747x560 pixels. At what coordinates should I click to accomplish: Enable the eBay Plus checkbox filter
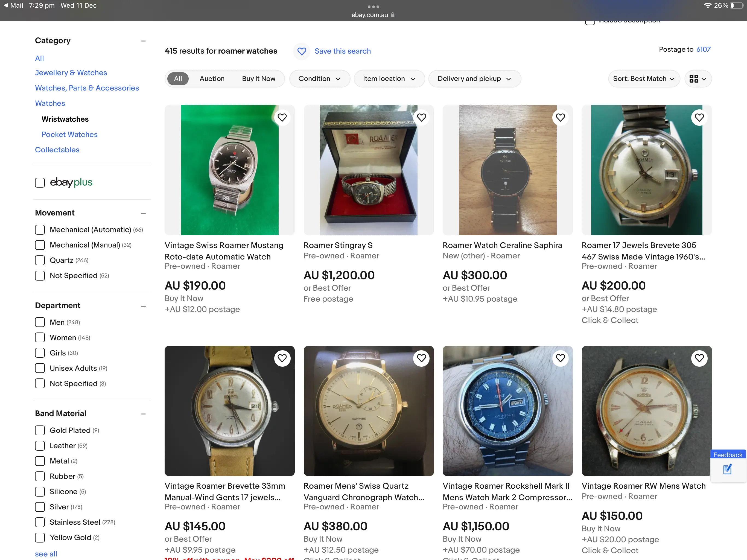tap(40, 183)
